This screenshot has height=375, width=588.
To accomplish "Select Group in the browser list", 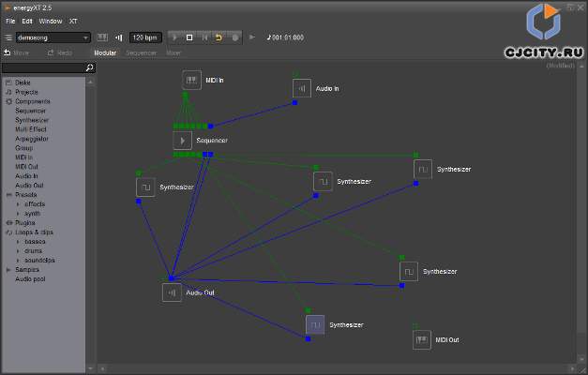I will (24, 148).
